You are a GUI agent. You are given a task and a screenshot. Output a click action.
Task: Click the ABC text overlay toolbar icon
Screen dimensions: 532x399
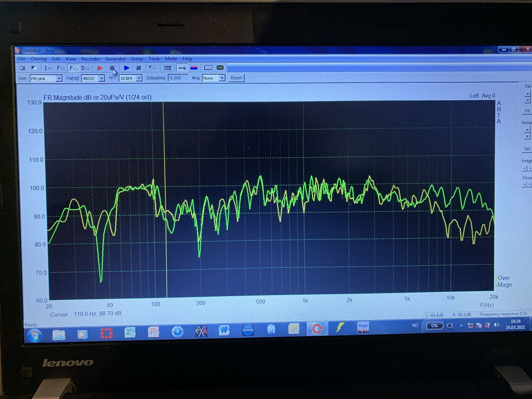153,68
